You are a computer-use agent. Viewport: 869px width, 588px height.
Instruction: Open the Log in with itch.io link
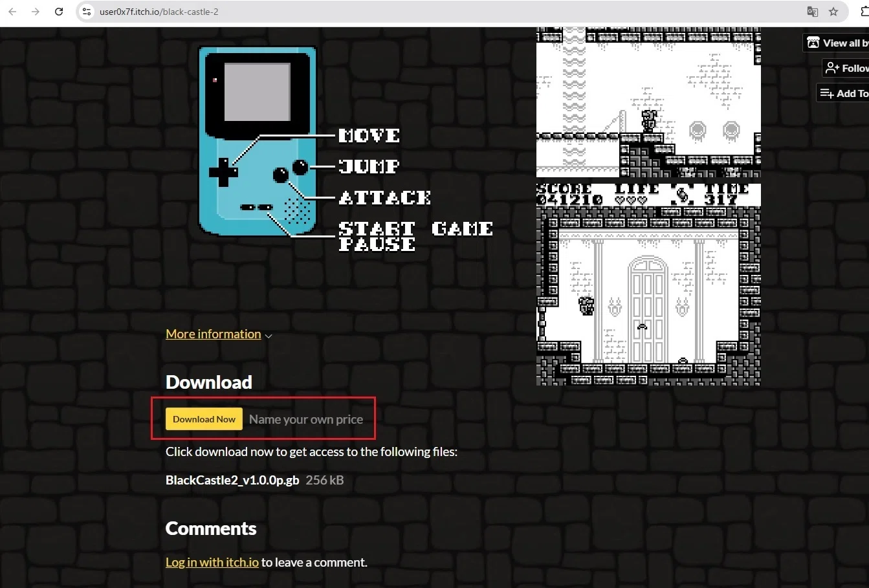pos(212,562)
